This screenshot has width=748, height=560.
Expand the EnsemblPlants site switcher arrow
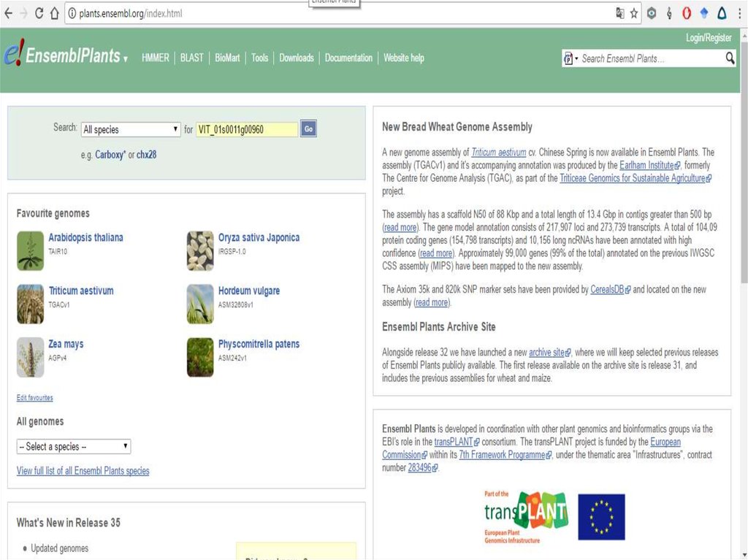coord(126,59)
